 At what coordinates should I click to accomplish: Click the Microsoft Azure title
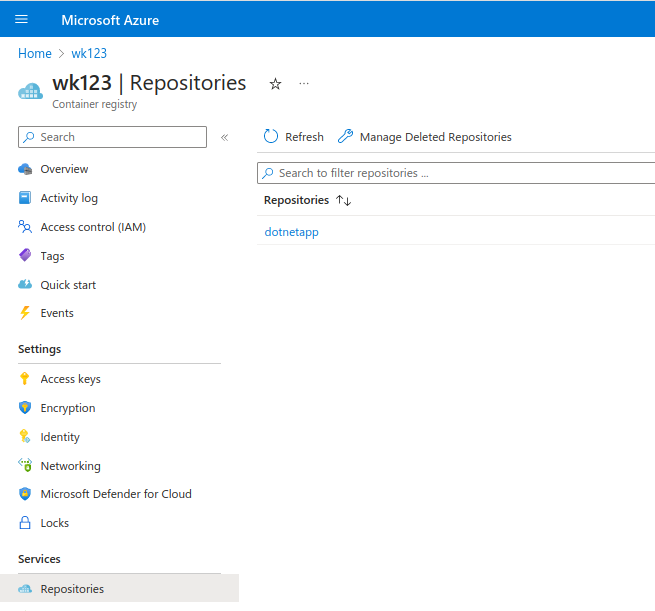click(x=110, y=20)
